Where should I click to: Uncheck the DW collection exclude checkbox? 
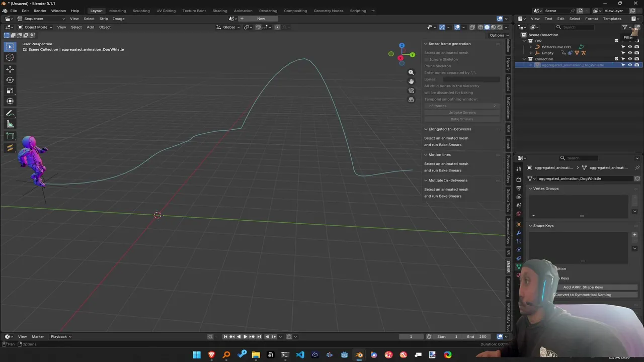616,41
